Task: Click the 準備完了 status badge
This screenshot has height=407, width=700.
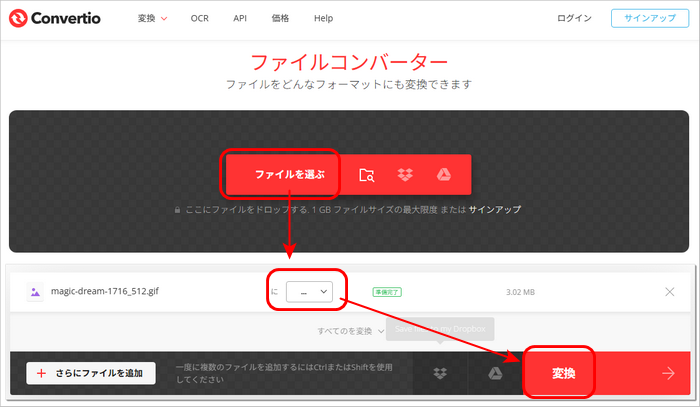Action: (x=387, y=292)
